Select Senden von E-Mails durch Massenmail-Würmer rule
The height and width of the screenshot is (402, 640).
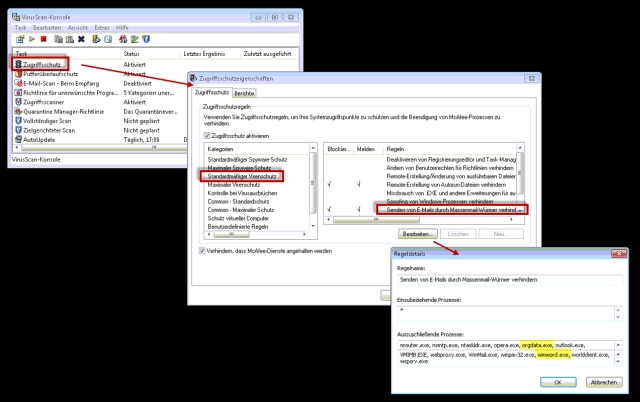pyautogui.click(x=451, y=210)
